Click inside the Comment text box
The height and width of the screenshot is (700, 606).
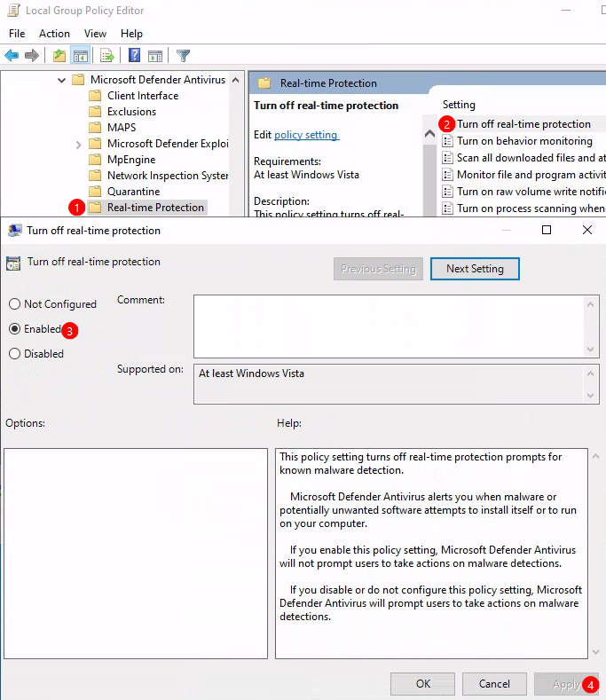(x=390, y=326)
